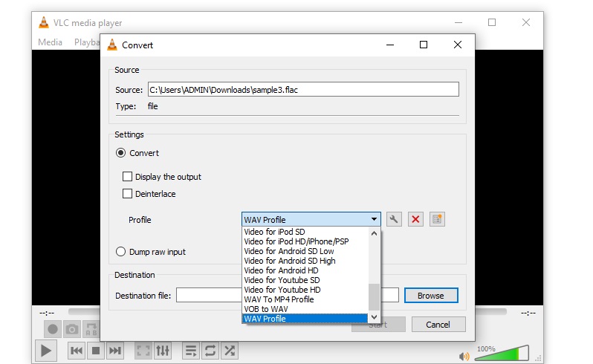This screenshot has width=593, height=364.
Task: Toggle random shuffle icon
Action: click(230, 351)
